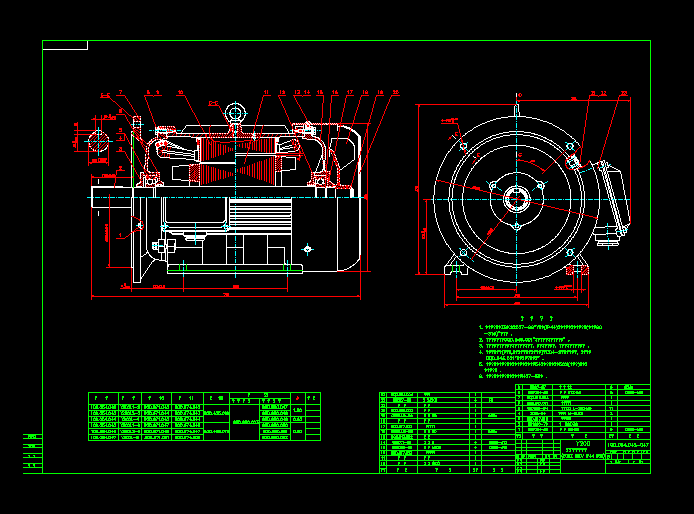Click the cooling fins block on motor body
This screenshot has width=694, height=514.
pos(260,215)
